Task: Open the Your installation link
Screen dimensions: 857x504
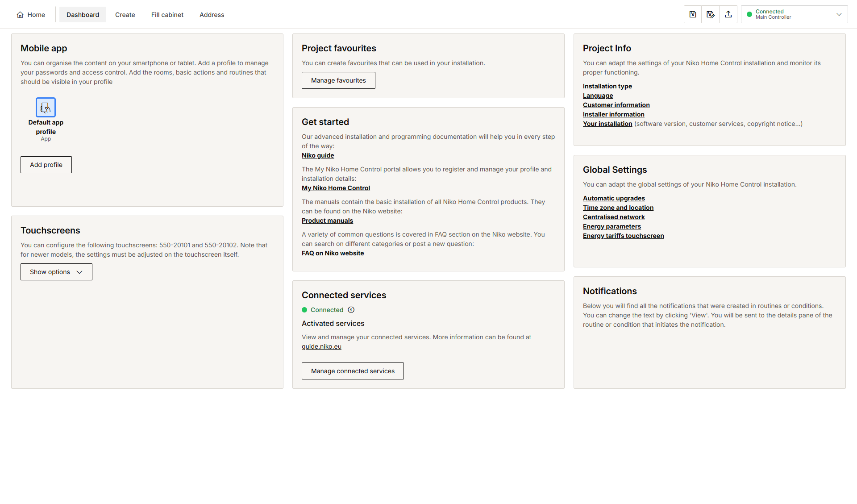Action: pos(607,124)
